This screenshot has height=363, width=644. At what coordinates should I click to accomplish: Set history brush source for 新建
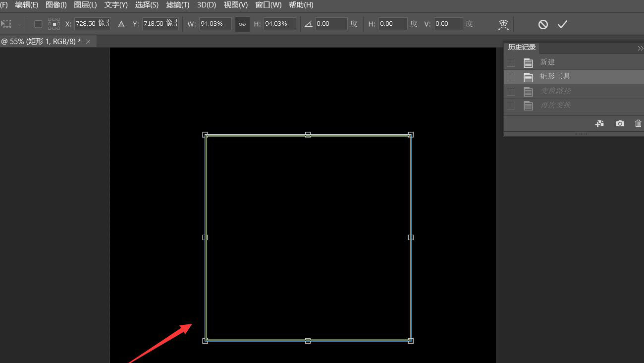pyautogui.click(x=511, y=63)
